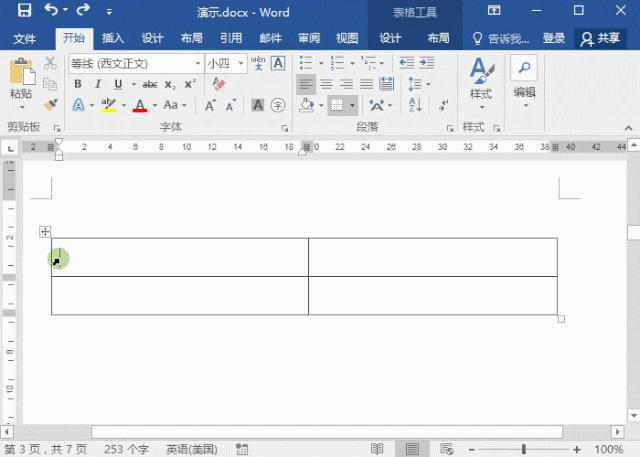Image resolution: width=640 pixels, height=457 pixels.
Task: Select the Format Painter brush
Action: point(50,105)
